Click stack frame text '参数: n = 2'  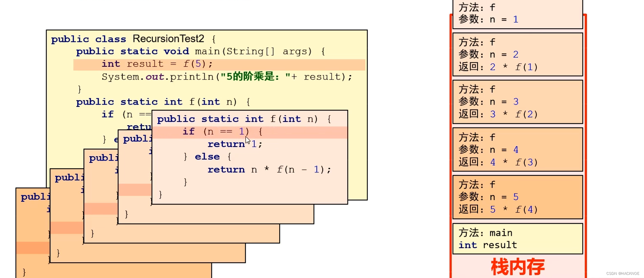(x=488, y=55)
